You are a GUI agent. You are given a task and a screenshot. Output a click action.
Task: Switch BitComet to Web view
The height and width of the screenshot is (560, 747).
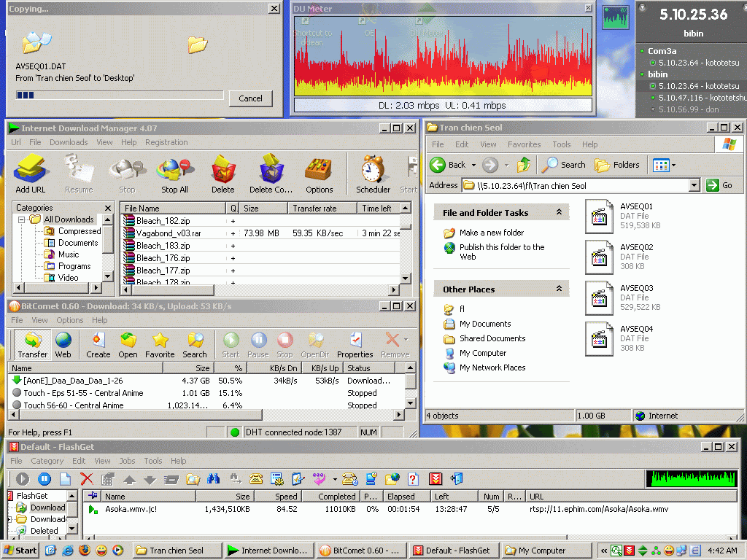(63, 345)
